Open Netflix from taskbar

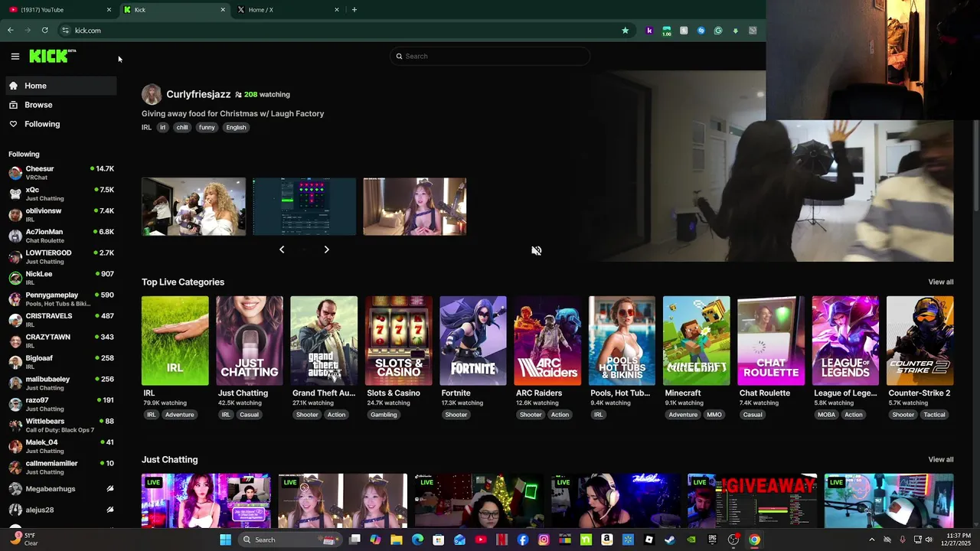click(501, 540)
